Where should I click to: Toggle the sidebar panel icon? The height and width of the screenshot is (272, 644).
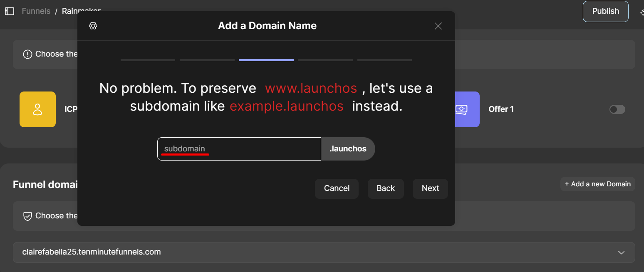point(9,11)
